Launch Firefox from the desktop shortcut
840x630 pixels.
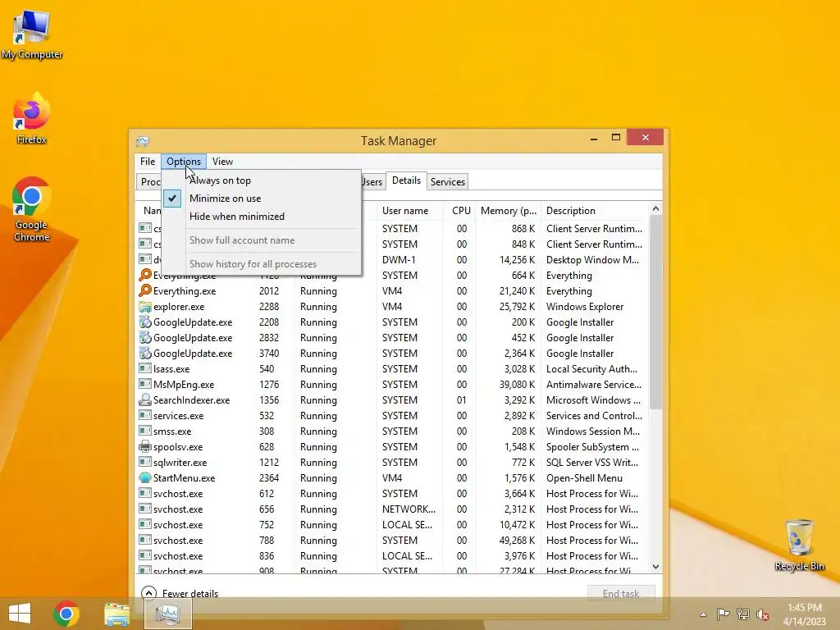pyautogui.click(x=32, y=118)
